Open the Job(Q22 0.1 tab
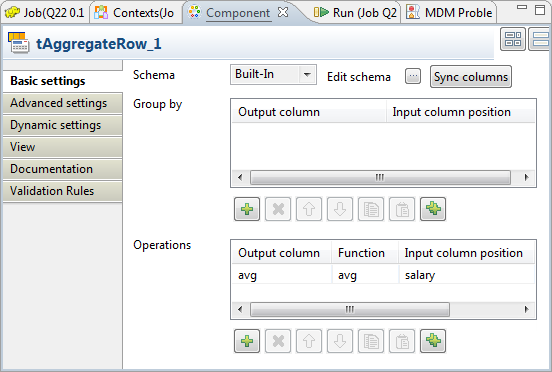Image resolution: width=552 pixels, height=372 pixels. coord(45,13)
